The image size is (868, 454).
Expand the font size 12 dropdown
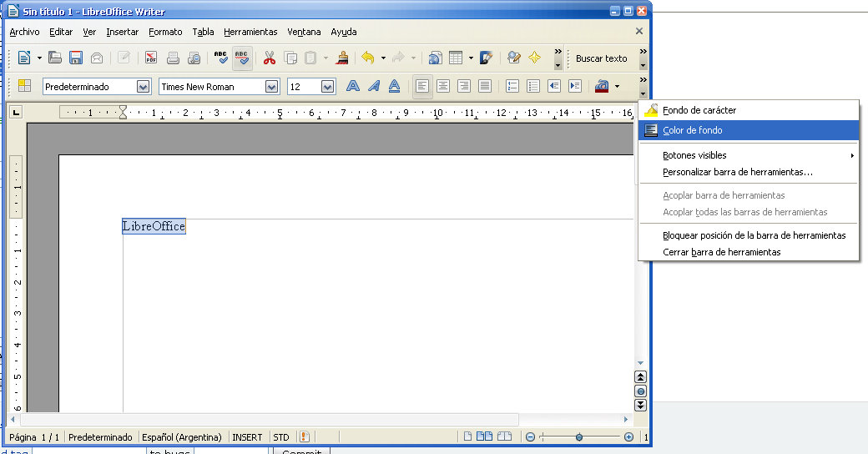coord(327,87)
